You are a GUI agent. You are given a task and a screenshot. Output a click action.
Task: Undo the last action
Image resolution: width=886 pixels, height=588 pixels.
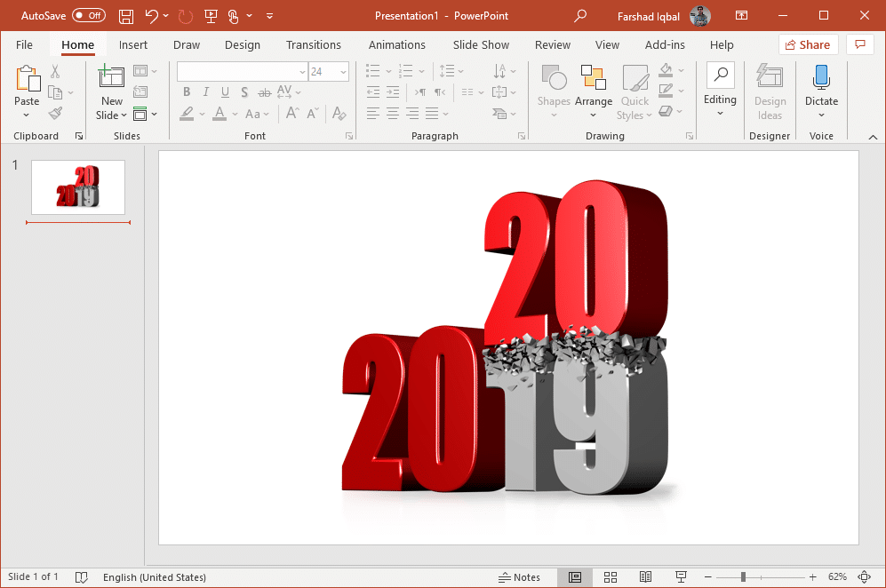[x=151, y=16]
